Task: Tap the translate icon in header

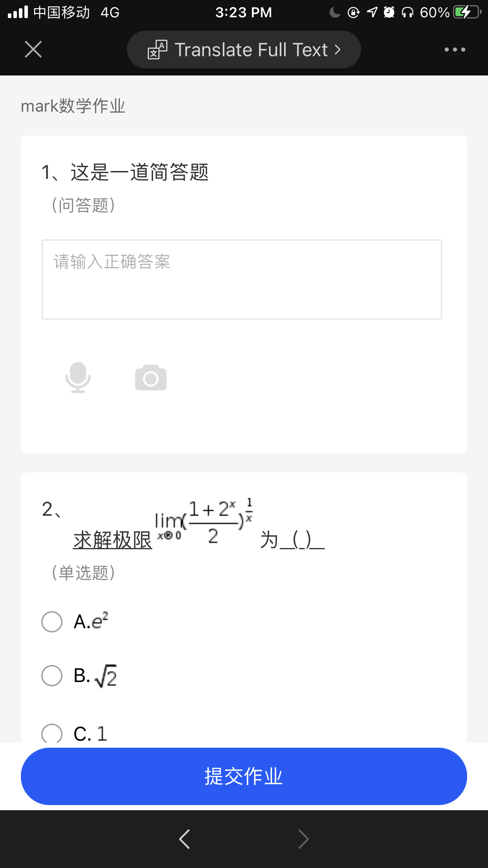Action: [x=158, y=50]
